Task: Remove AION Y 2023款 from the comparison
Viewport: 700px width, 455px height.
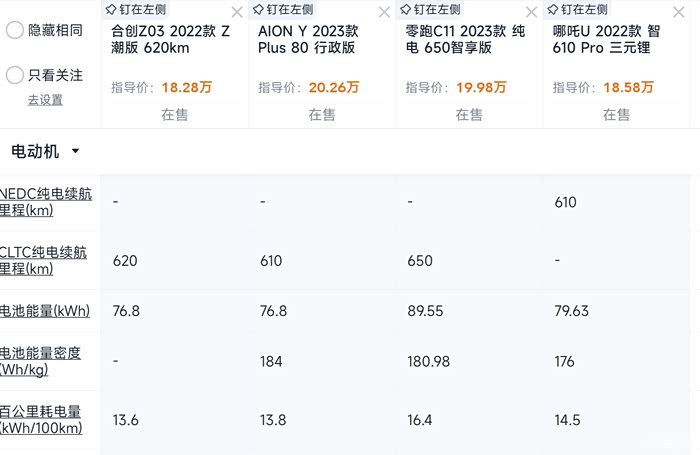Action: tap(385, 12)
